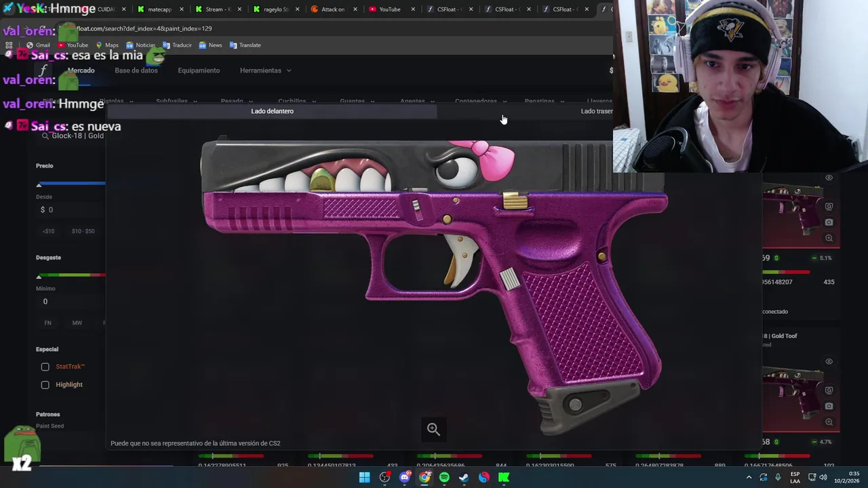
Task: Expand the Subfusiles category dropdown
Action: pos(176,101)
